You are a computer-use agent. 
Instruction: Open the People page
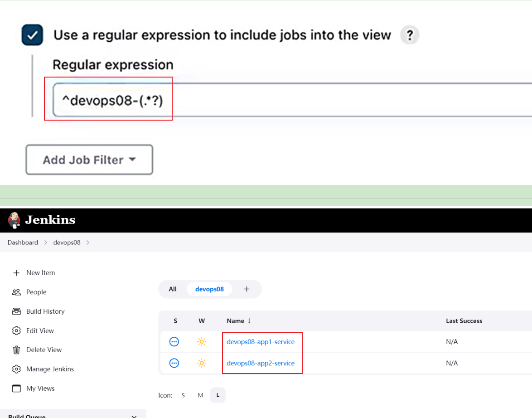click(x=36, y=292)
